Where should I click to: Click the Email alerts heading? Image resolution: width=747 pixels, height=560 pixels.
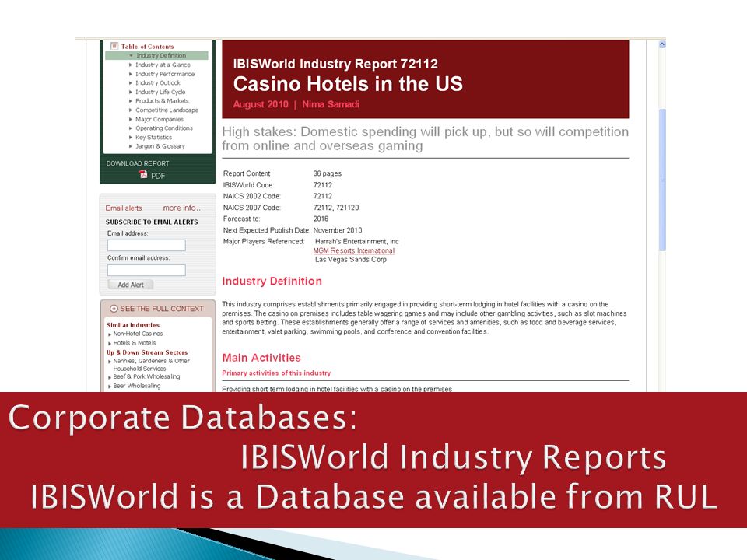coord(124,208)
